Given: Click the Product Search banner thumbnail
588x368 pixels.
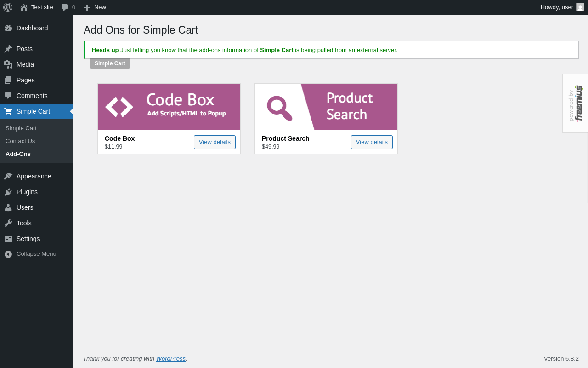Looking at the screenshot, I should (x=326, y=107).
